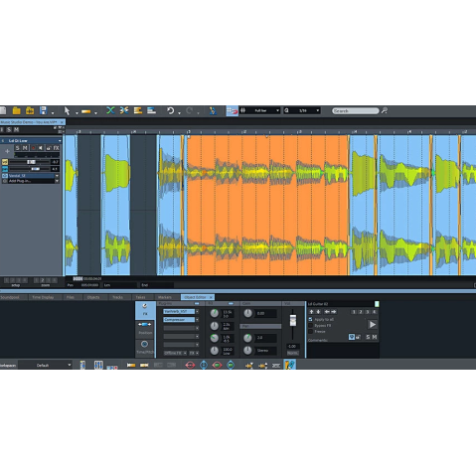Viewport: 476px width, 476px height.
Task: Switch to the Tracks tab
Action: 117,297
